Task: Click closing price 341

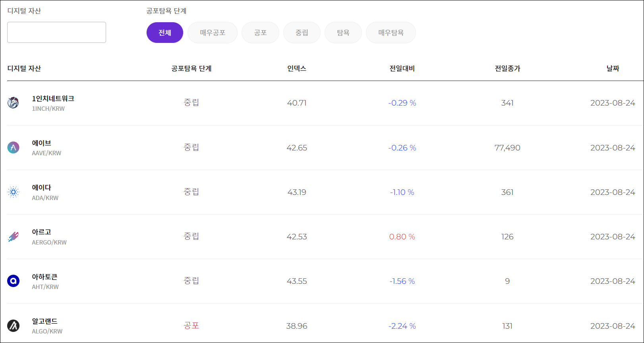Action: (507, 103)
